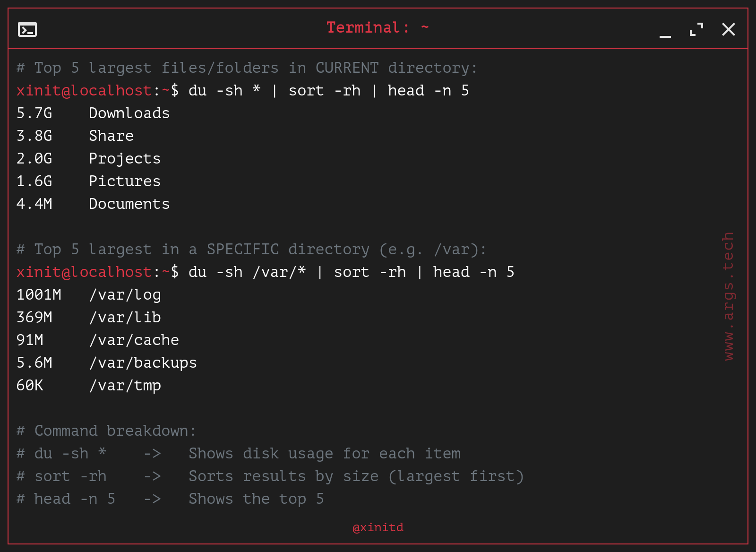Click the /var/backups output path
Viewport: 756px width, 552px height.
tap(143, 363)
